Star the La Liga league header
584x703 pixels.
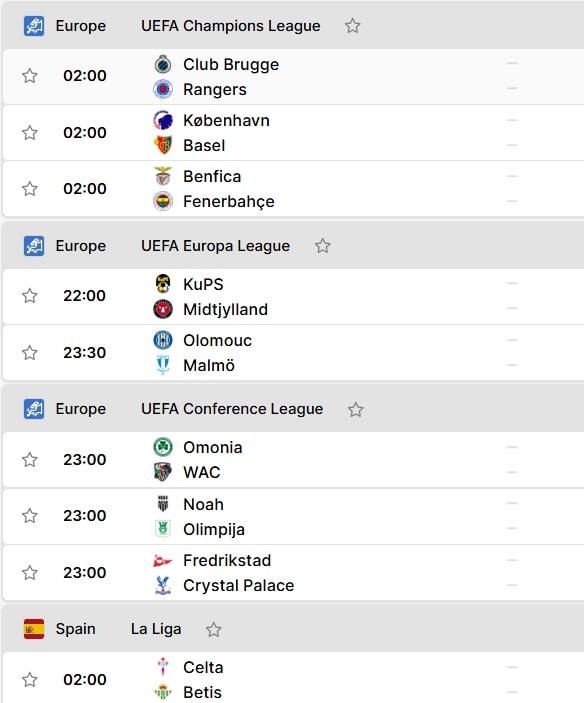point(213,630)
